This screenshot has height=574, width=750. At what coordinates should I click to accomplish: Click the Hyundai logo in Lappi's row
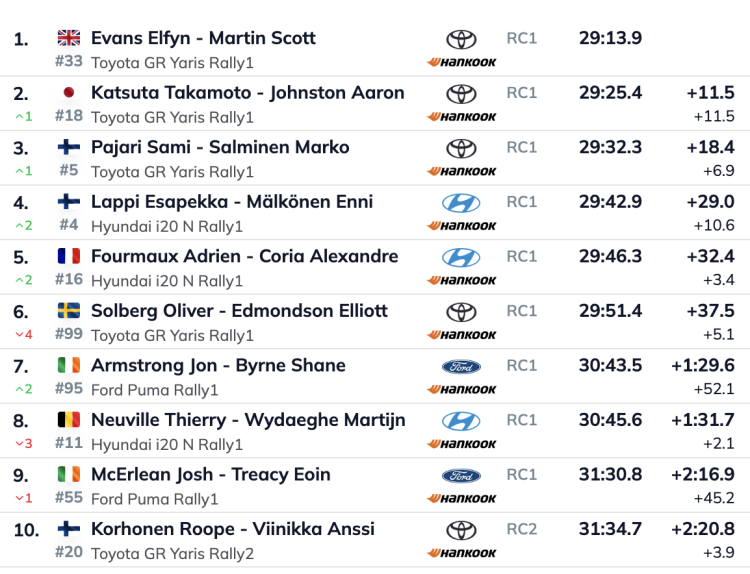(x=461, y=203)
